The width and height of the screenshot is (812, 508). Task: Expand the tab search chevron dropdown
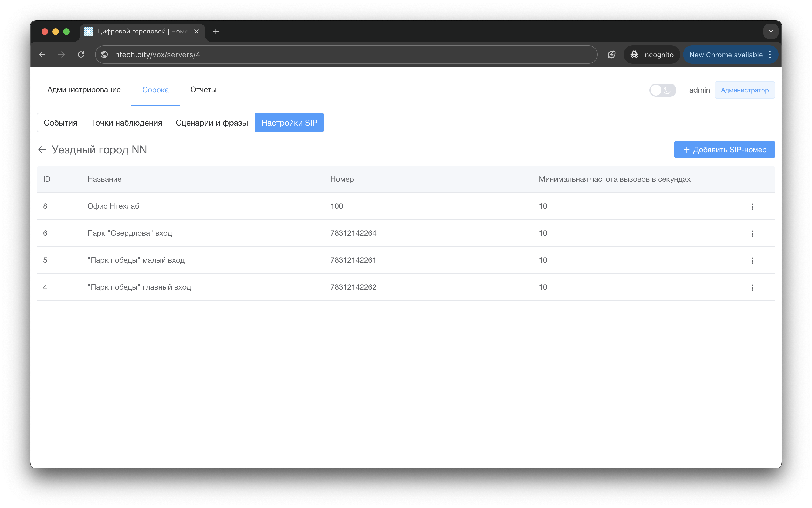coord(771,31)
